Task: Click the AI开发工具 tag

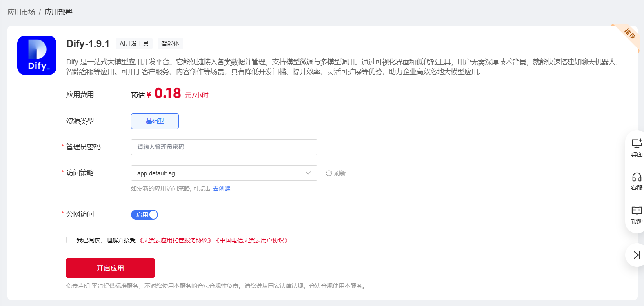Action: (x=134, y=44)
